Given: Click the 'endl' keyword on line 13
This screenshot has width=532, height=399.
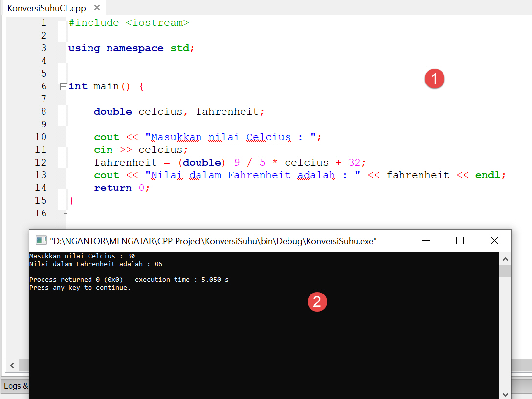Looking at the screenshot, I should pos(488,175).
